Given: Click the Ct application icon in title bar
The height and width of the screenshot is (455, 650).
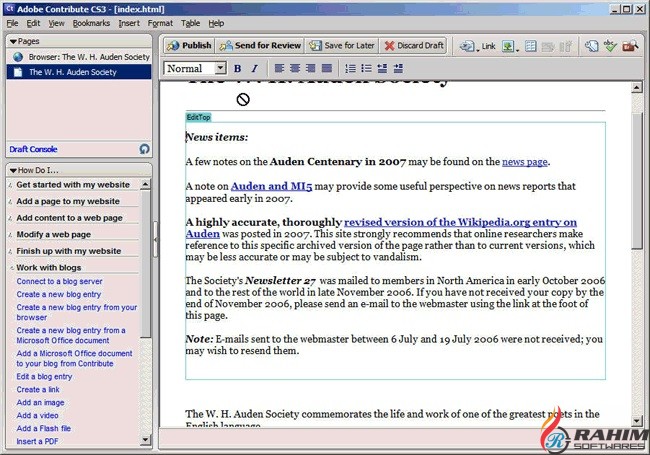Looking at the screenshot, I should (9, 9).
